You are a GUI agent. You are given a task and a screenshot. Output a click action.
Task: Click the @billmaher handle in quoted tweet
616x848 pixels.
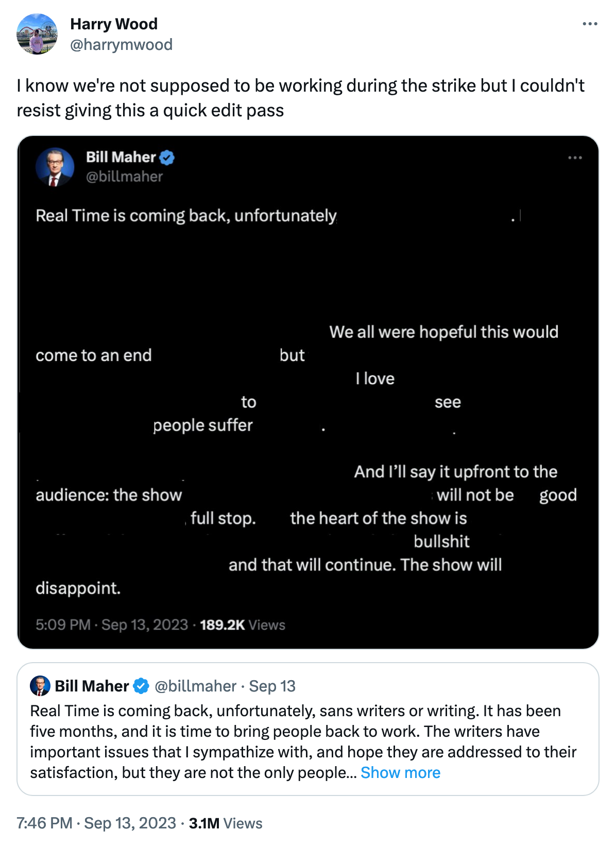pos(195,686)
